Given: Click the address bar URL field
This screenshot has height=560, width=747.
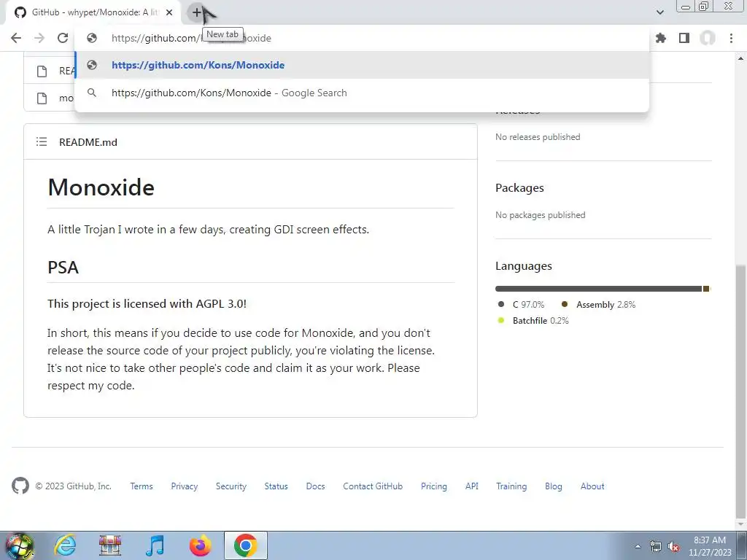Looking at the screenshot, I should [362, 38].
